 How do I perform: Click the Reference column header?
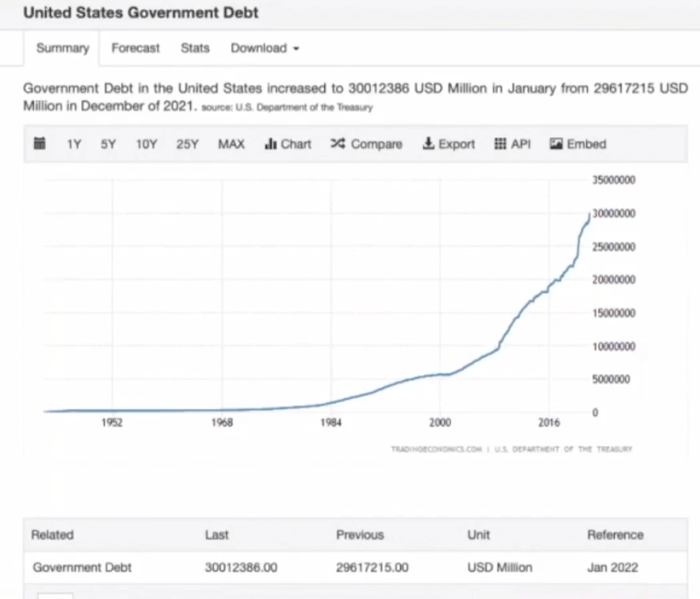coord(615,535)
